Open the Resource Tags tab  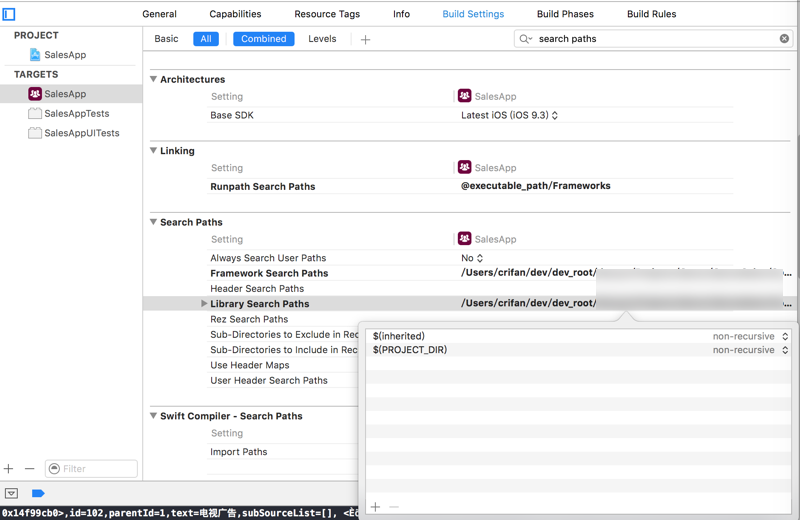click(x=327, y=14)
